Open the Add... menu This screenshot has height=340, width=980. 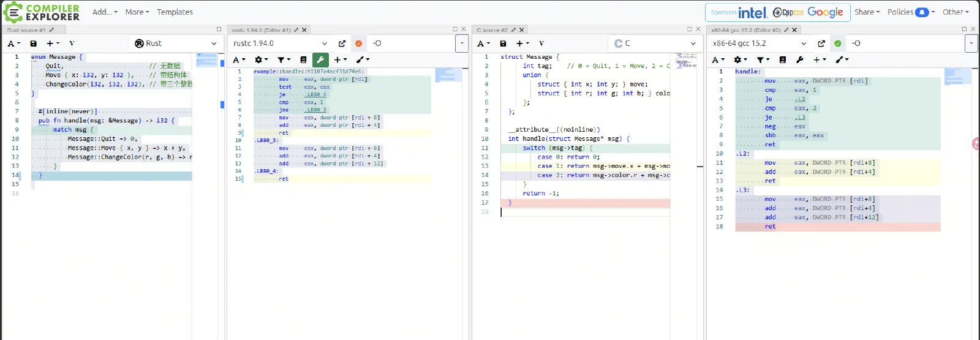click(105, 12)
